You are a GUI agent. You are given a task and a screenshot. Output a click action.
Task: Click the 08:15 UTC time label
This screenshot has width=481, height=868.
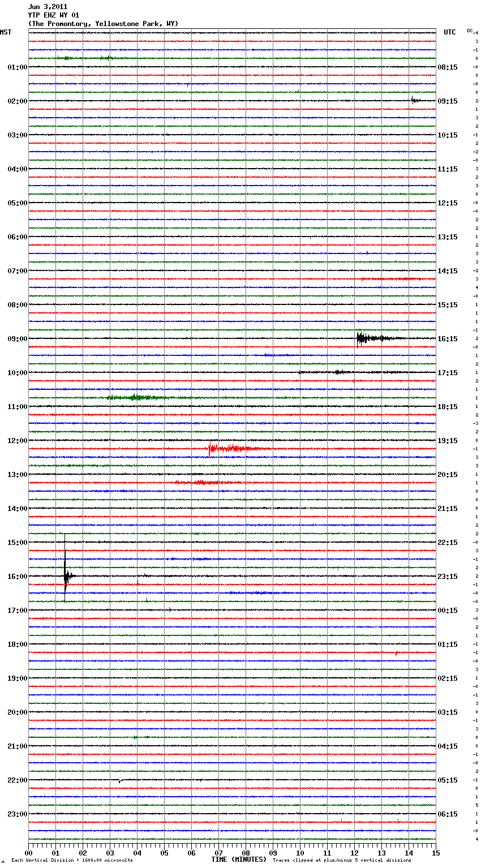point(448,67)
